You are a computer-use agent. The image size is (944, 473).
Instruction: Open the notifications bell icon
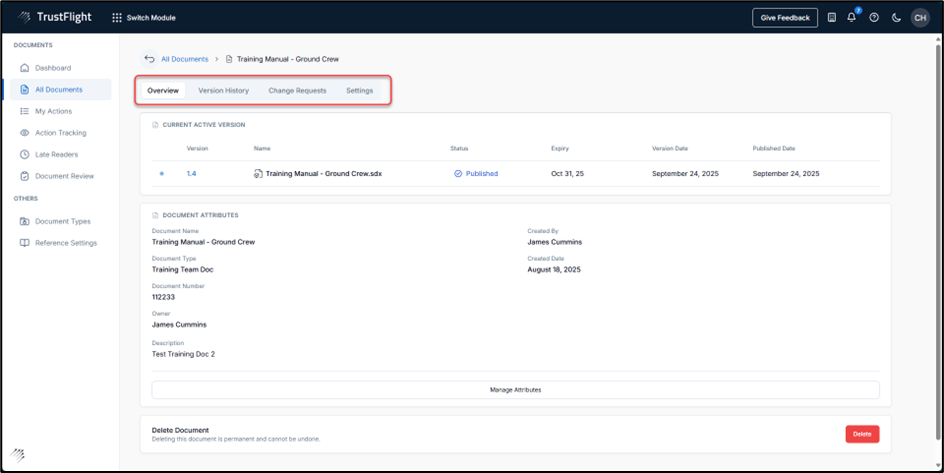click(852, 17)
